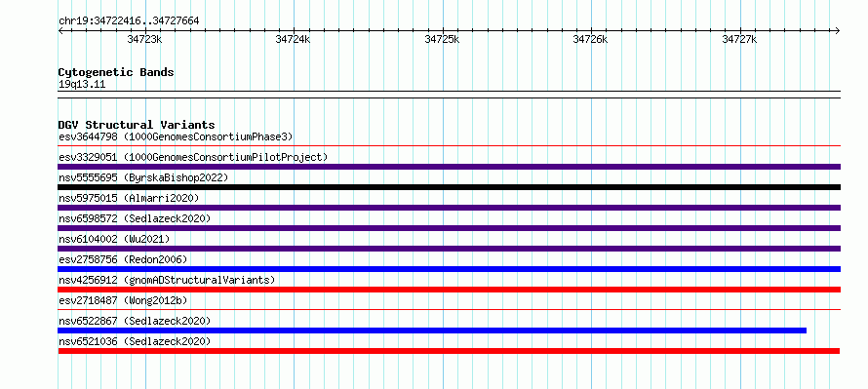
Task: Open esv2758756 Redon2006 label
Action: (x=123, y=259)
